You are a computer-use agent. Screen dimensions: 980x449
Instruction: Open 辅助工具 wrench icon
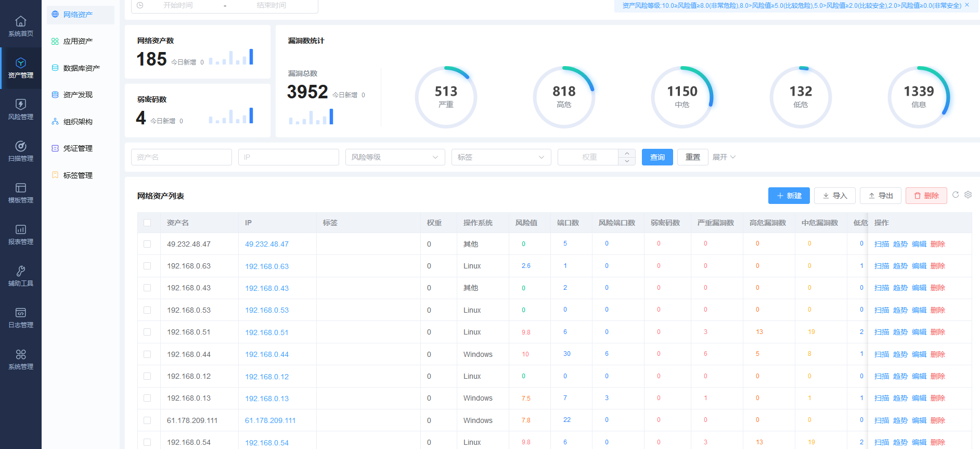[21, 271]
